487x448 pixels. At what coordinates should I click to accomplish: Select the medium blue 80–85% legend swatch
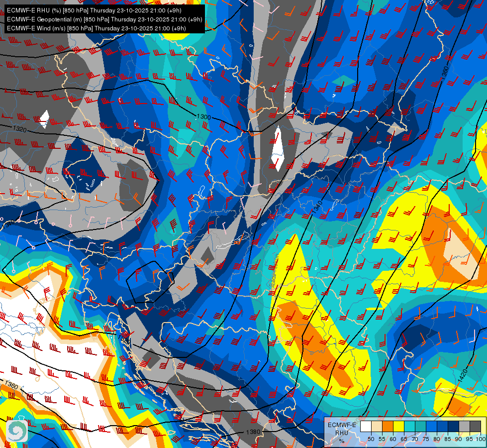click(x=442, y=426)
